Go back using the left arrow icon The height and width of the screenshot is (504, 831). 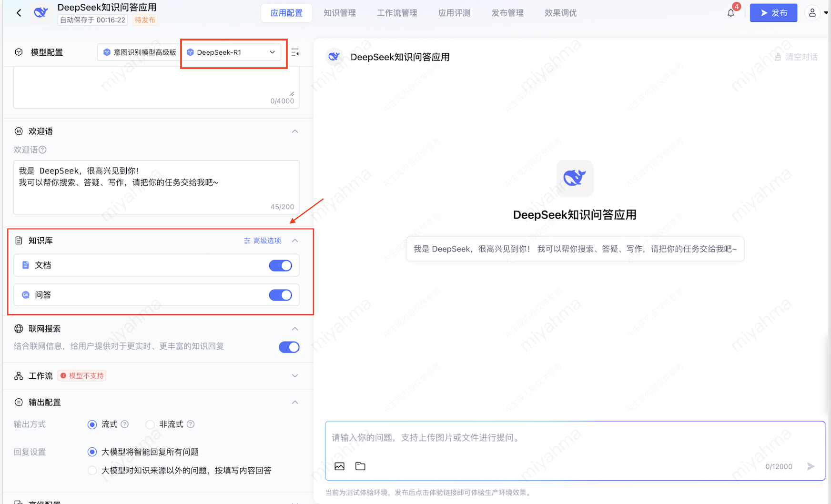(x=19, y=13)
